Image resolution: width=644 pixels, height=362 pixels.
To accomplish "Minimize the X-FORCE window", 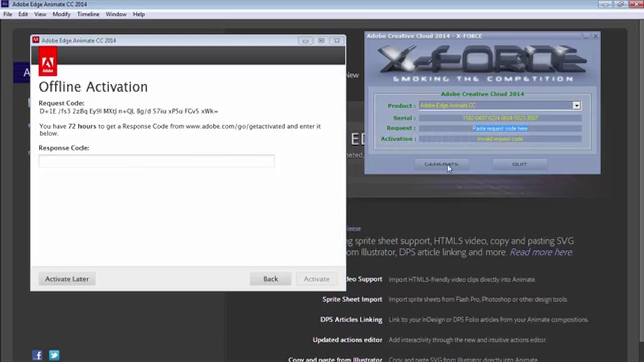I will click(586, 36).
